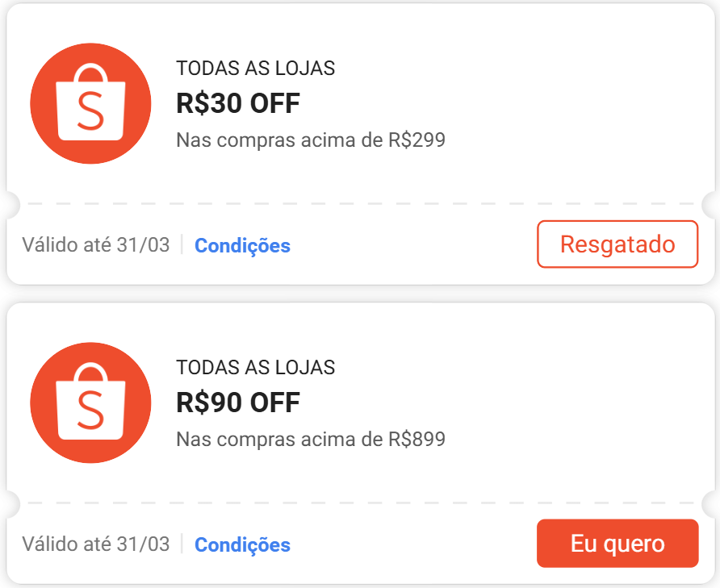Click the separator before Condições on R$30 coupon

point(182,245)
